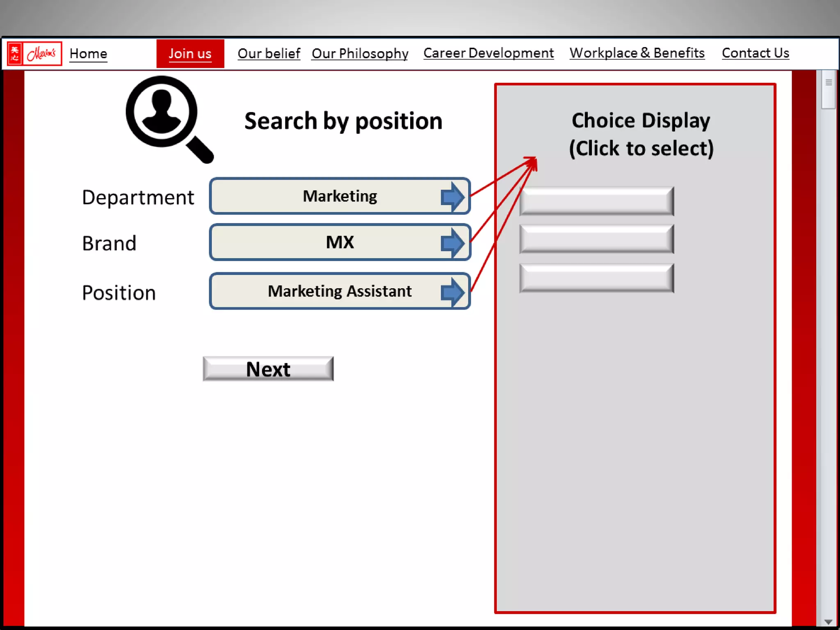Open the Our belief link
The width and height of the screenshot is (840, 630).
click(269, 54)
